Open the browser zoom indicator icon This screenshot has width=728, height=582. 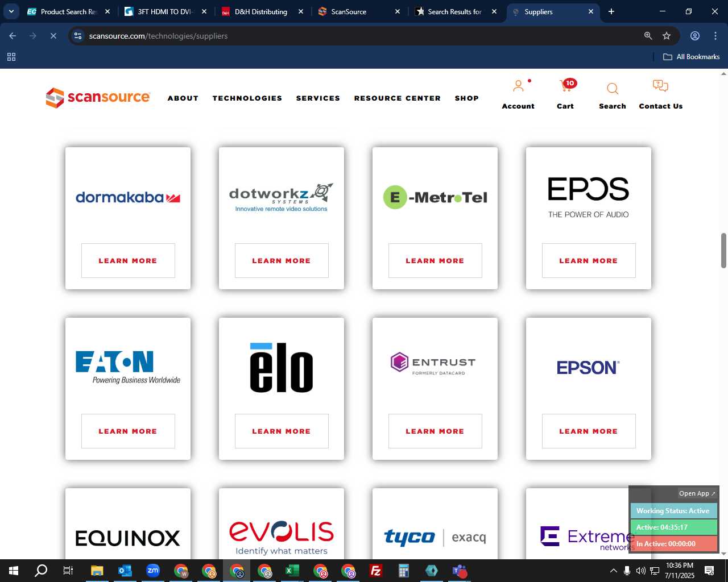pos(648,36)
